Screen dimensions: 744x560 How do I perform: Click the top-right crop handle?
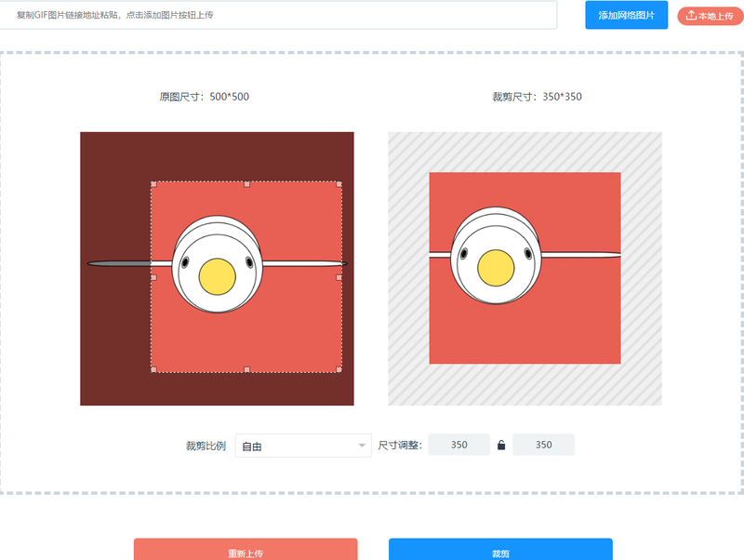click(339, 184)
